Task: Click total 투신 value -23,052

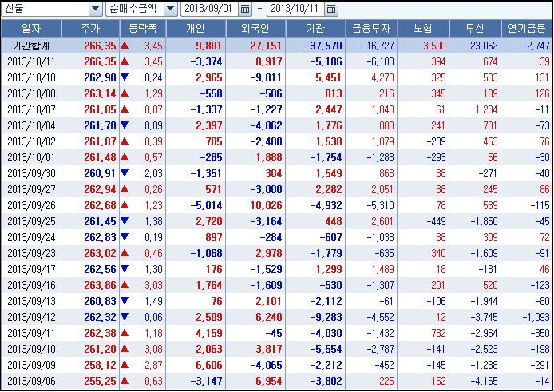Action: pyautogui.click(x=481, y=46)
